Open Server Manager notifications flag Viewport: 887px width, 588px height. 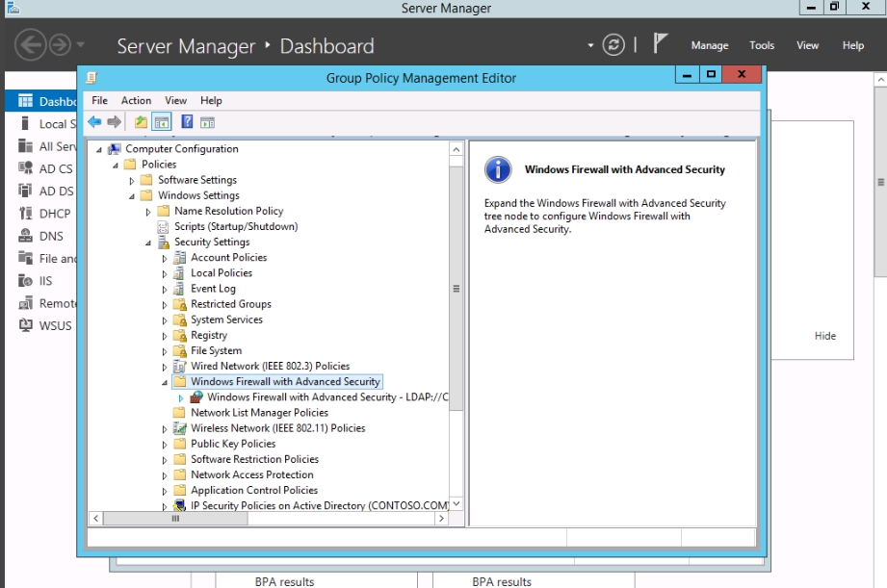pos(660,43)
